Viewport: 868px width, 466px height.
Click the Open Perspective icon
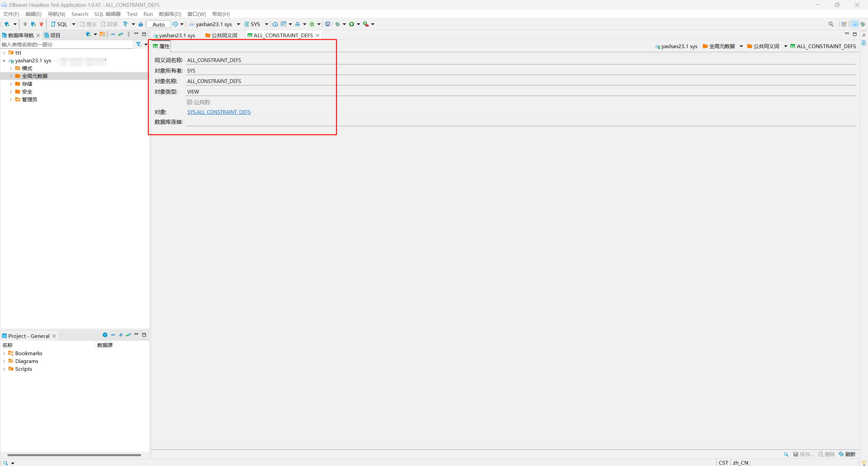pos(844,24)
